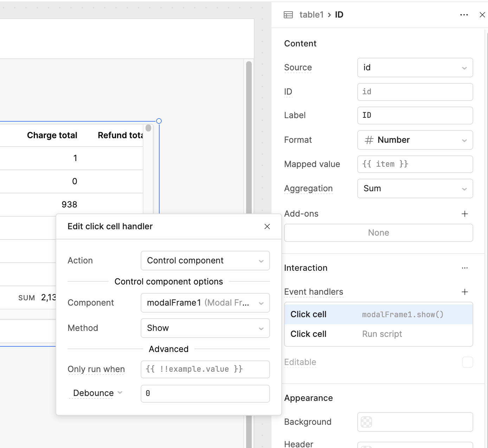Select the Click cell modalFrame1.show() handler
This screenshot has height=448, width=488.
point(378,314)
